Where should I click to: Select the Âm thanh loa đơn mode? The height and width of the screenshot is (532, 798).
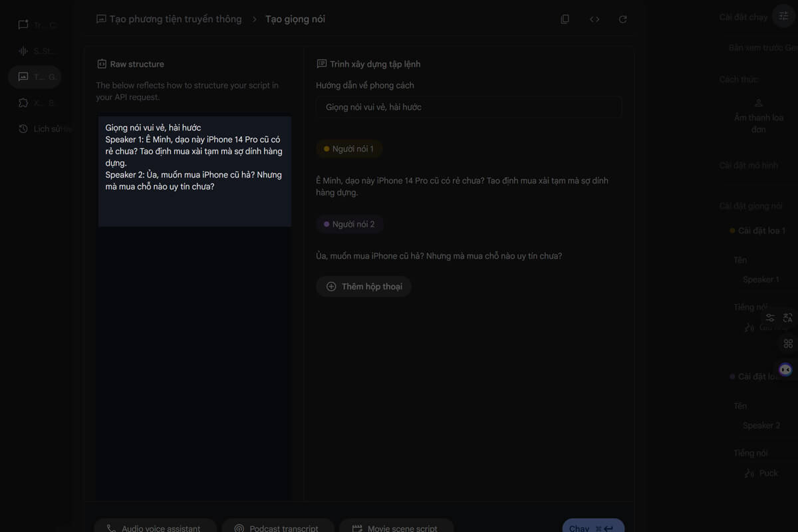pyautogui.click(x=759, y=116)
